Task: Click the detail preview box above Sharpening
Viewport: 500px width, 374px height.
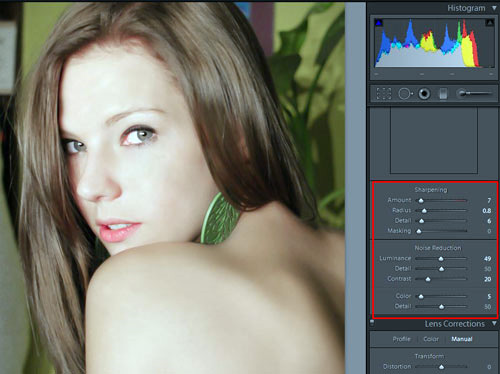Action: pos(434,140)
